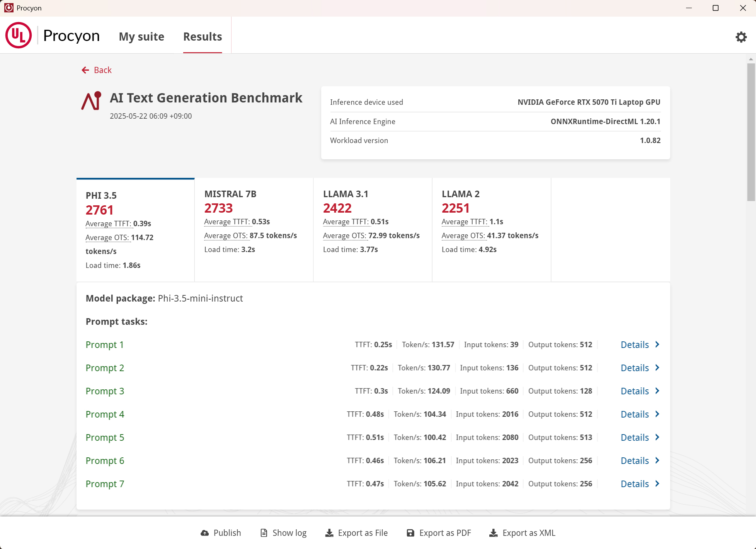Image resolution: width=756 pixels, height=549 pixels.
Task: Click the Export as XML download icon
Action: click(494, 533)
